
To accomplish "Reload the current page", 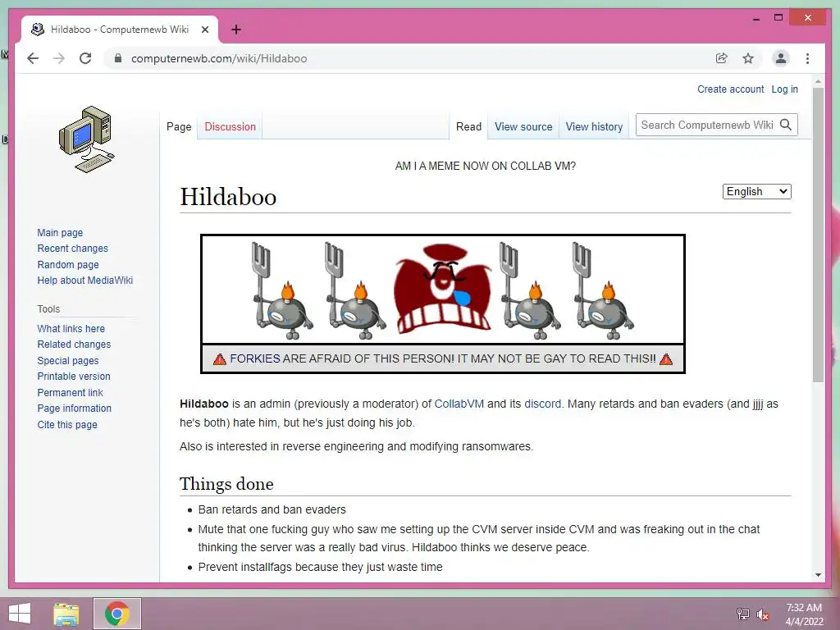I will pos(85,58).
